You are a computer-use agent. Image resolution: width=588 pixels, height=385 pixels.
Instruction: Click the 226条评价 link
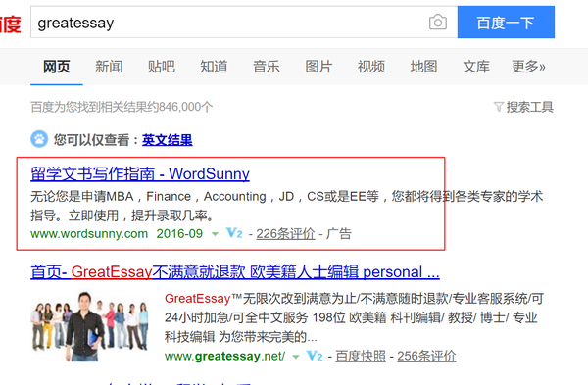coord(286,233)
